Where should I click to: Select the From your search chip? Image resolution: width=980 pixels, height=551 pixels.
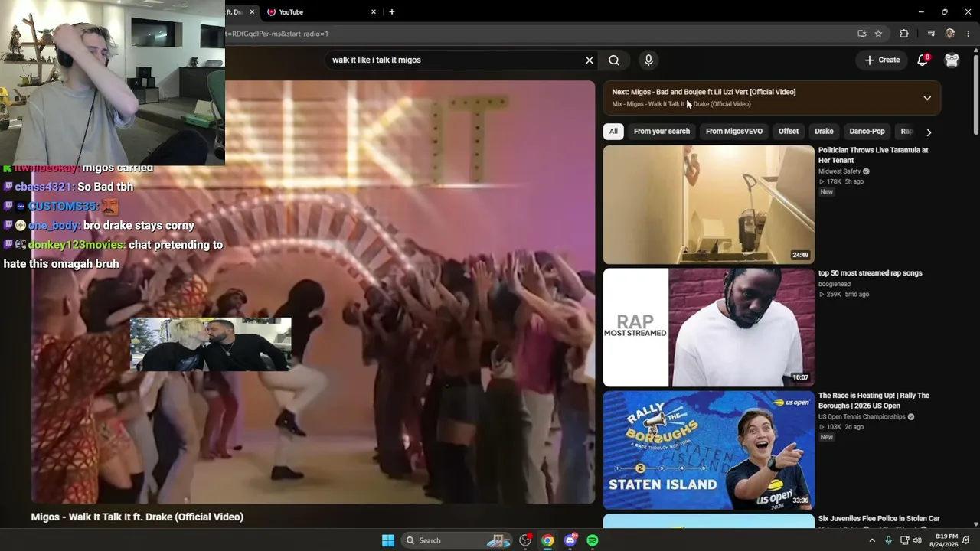pyautogui.click(x=661, y=132)
